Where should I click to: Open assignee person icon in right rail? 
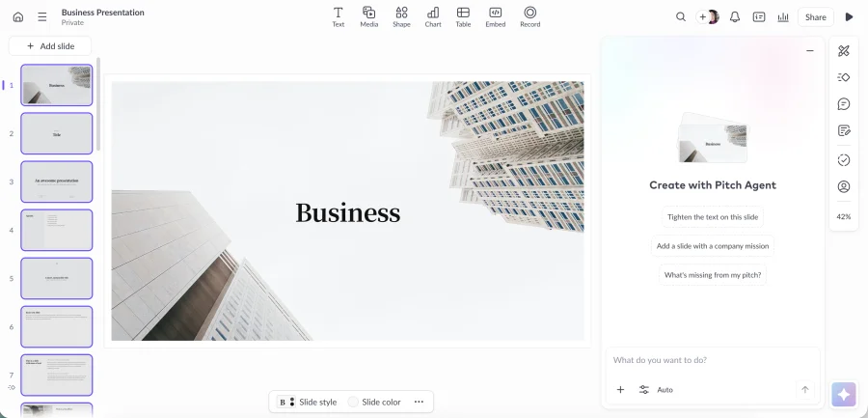(x=844, y=186)
